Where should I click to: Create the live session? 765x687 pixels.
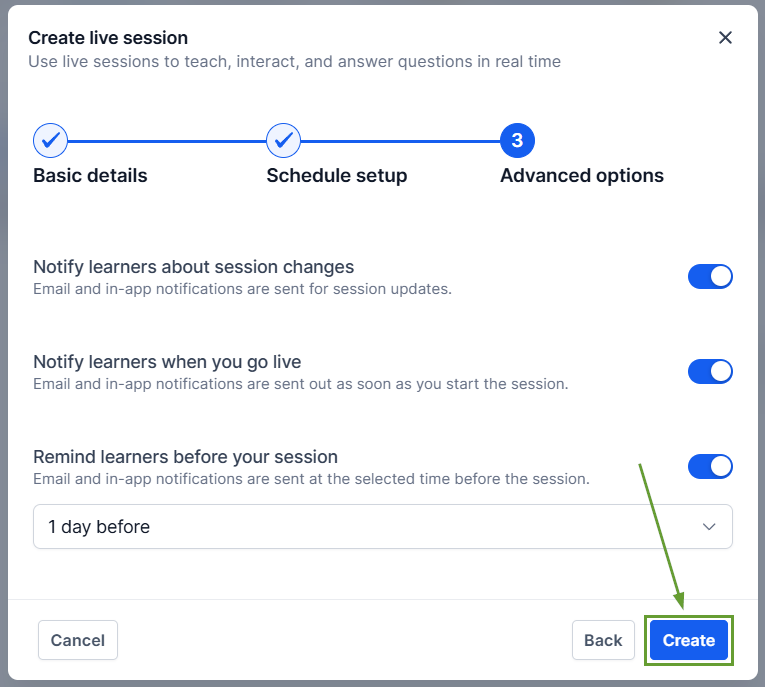click(689, 640)
